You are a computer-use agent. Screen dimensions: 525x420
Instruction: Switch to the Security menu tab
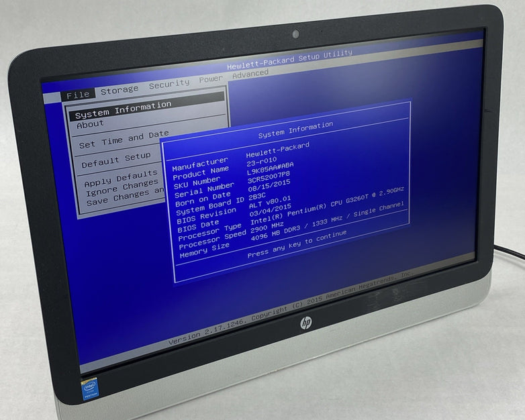169,84
